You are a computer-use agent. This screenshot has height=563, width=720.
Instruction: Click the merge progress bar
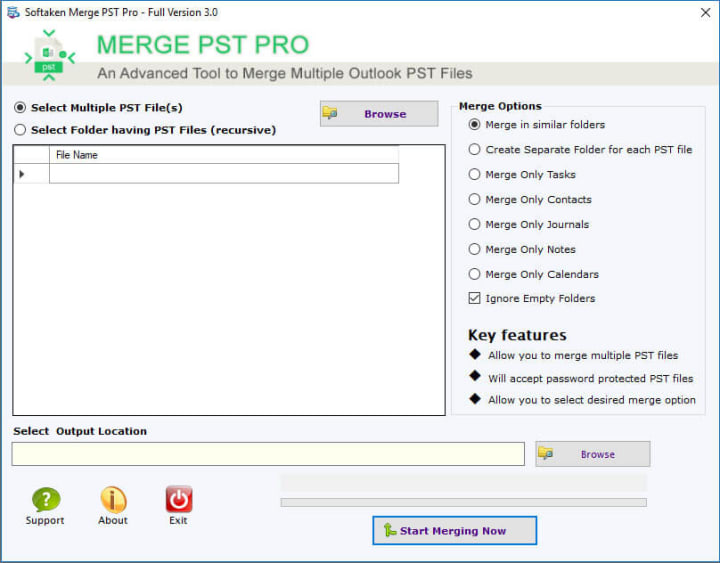tap(464, 502)
